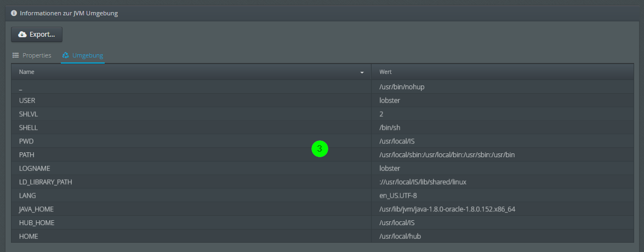
Task: Select the LD_LIBRARY_PATH row
Action: pos(45,182)
